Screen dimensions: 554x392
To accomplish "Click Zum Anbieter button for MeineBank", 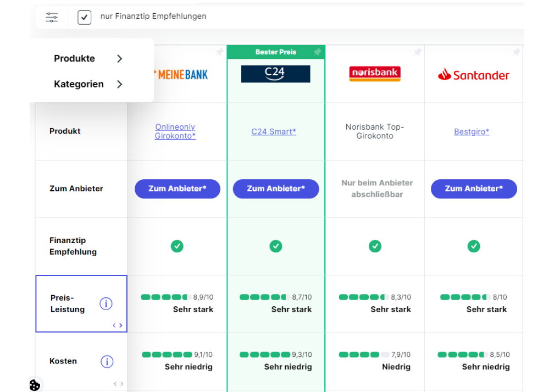I will 178,189.
